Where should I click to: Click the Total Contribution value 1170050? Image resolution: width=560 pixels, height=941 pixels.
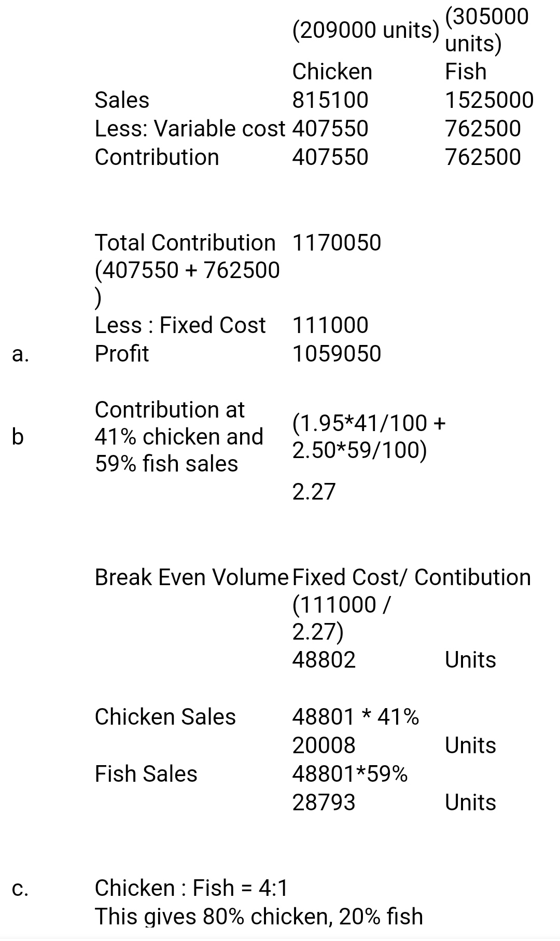[x=337, y=243]
